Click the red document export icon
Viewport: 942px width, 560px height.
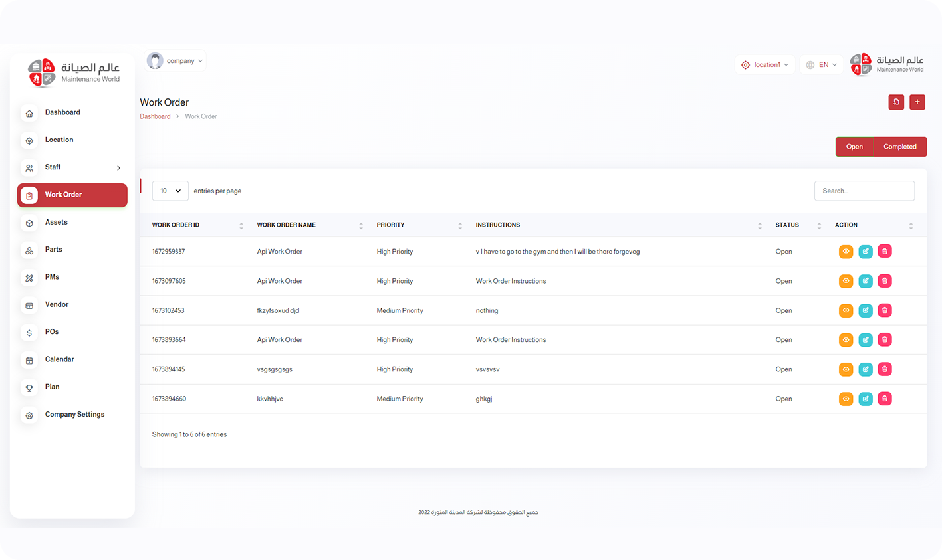pos(895,102)
